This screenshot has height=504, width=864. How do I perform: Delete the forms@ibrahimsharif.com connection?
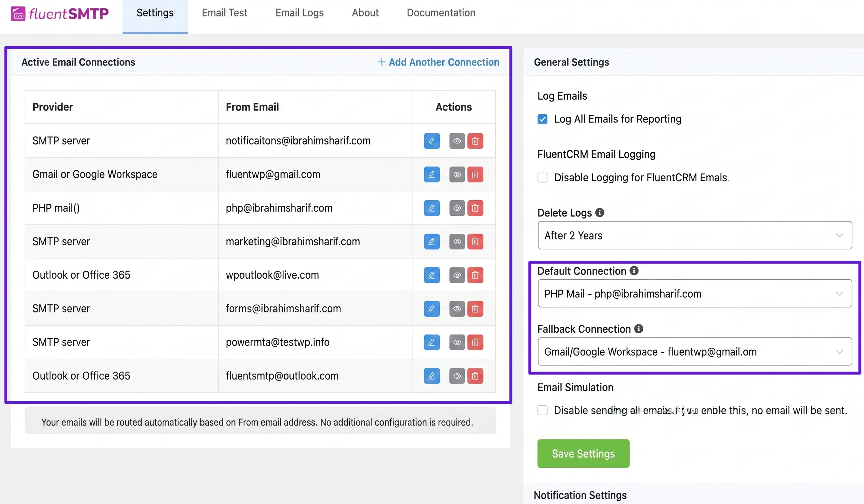click(475, 309)
